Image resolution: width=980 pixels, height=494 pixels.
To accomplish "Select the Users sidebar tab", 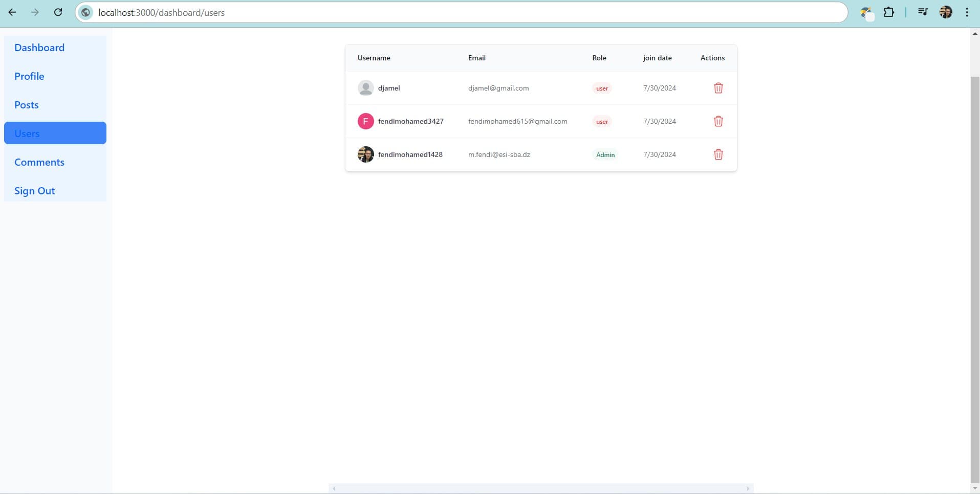I will point(55,133).
